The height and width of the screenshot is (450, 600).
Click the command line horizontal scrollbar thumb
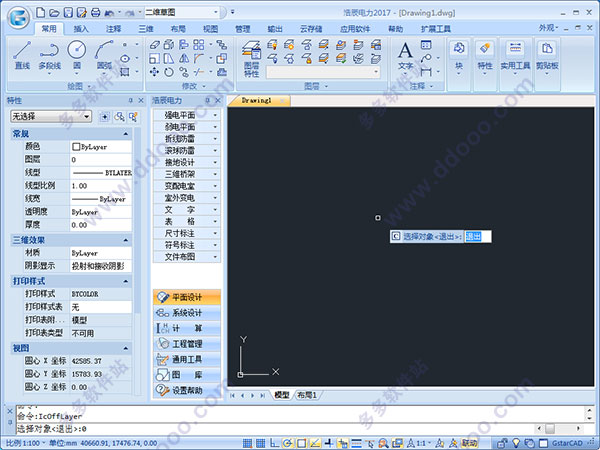(551, 429)
